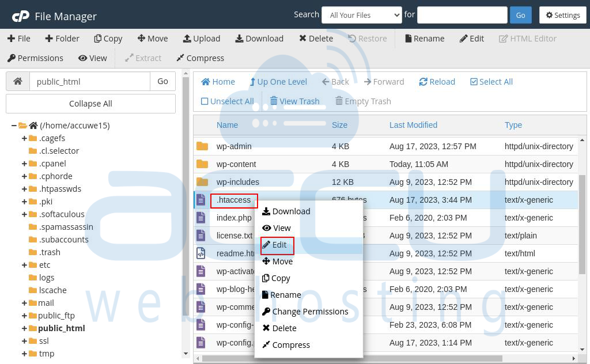Screen dimensions: 590x364
Task: Expand the .cagefs folder
Action: tap(24, 138)
